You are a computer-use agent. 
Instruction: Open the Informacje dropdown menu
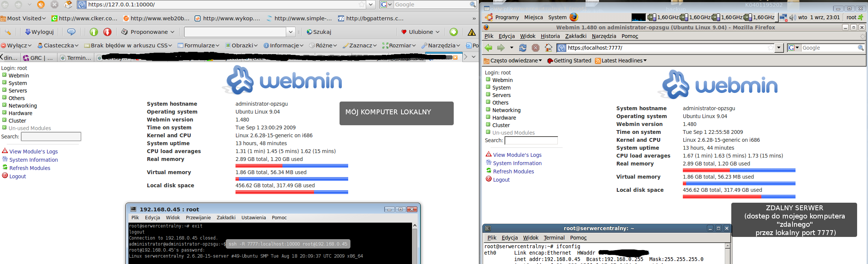[284, 46]
